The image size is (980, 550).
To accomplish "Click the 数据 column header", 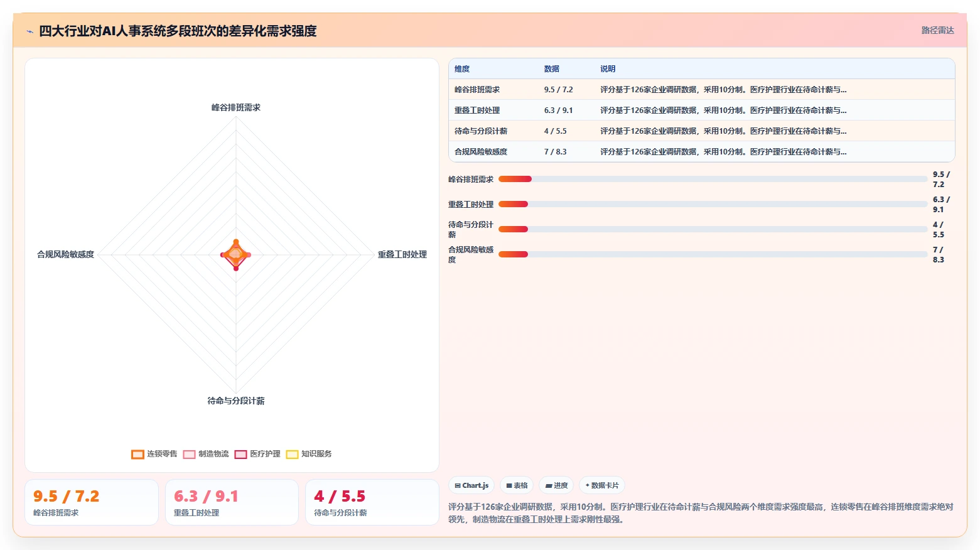I will click(x=552, y=69).
